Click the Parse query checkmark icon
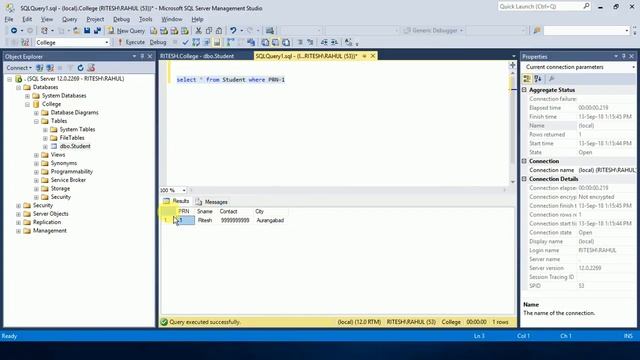The height and width of the screenshot is (360, 640). tap(185, 42)
